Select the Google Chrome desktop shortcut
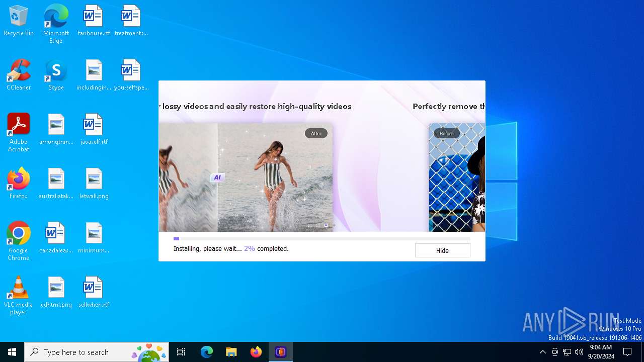Viewport: 644px width, 362px height. pyautogui.click(x=19, y=241)
